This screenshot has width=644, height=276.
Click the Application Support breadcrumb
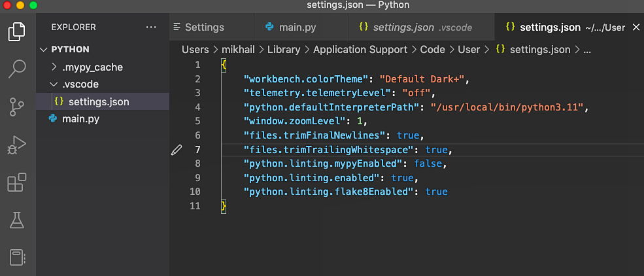pyautogui.click(x=360, y=50)
